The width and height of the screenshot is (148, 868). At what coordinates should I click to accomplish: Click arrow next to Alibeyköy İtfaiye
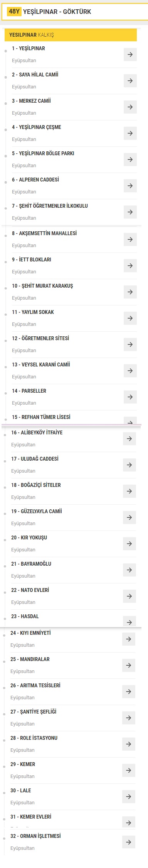click(x=129, y=439)
